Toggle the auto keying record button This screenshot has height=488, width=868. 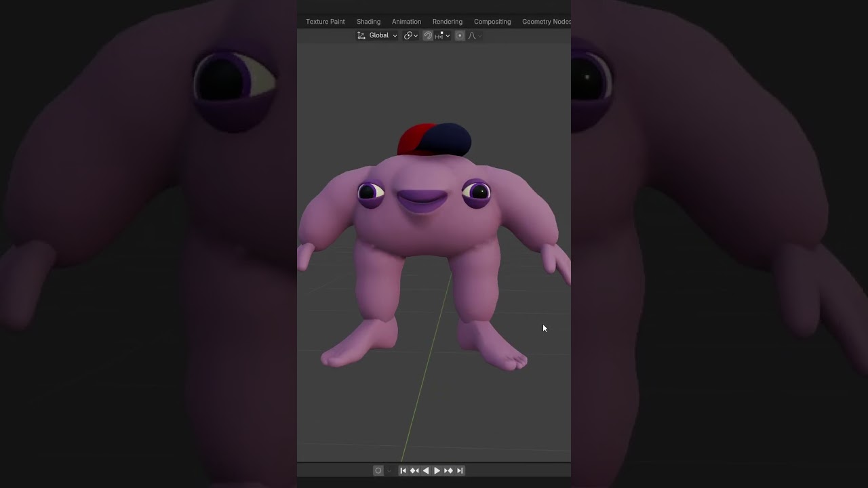378,470
